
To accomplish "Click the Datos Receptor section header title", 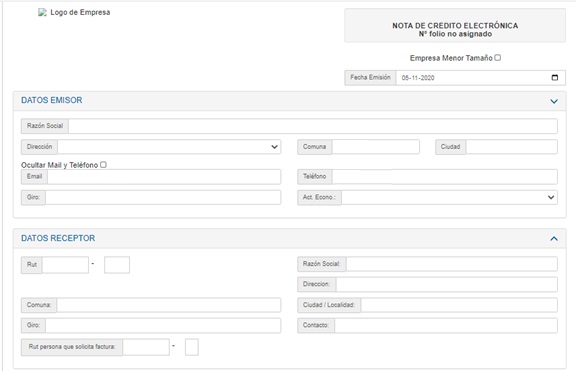I will 58,238.
